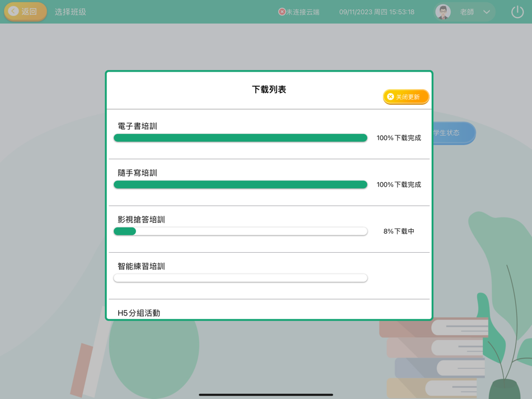Click the 返回 back button
The height and width of the screenshot is (399, 532).
pos(25,12)
